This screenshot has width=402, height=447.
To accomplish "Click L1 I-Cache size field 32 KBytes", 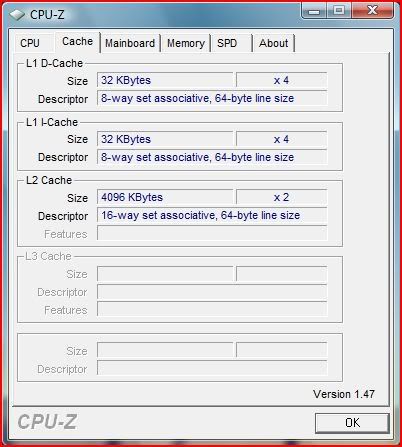I will (x=165, y=139).
